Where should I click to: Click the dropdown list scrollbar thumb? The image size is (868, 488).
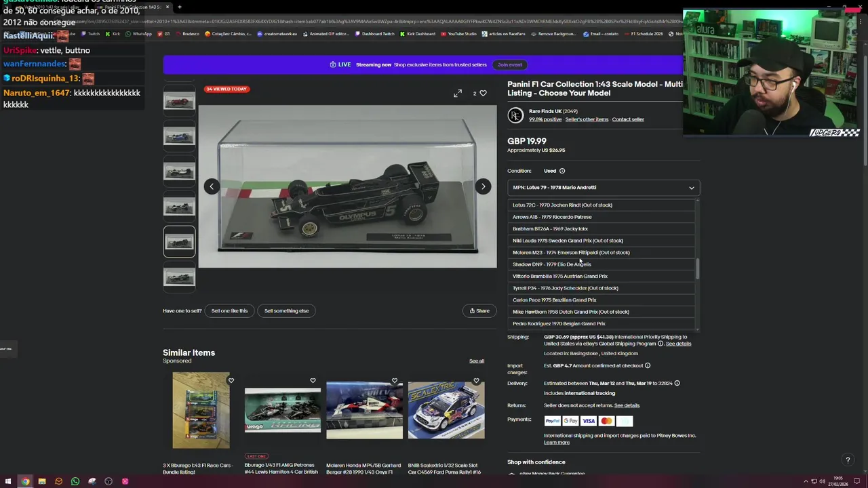click(697, 269)
